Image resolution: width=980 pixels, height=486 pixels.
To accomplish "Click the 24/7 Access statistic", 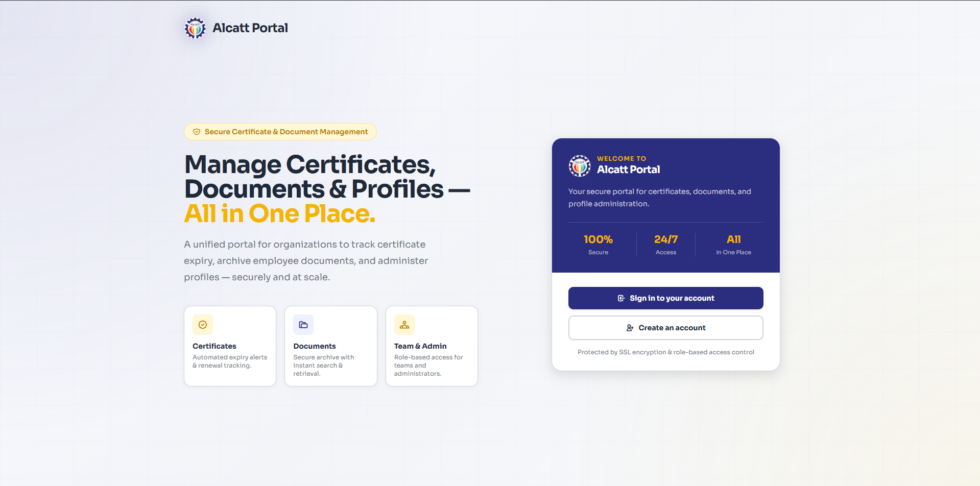I will coord(666,245).
